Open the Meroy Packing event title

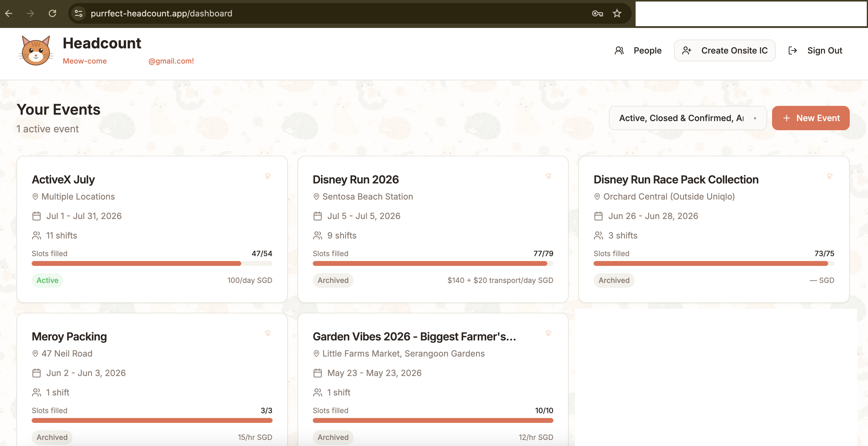coord(69,336)
